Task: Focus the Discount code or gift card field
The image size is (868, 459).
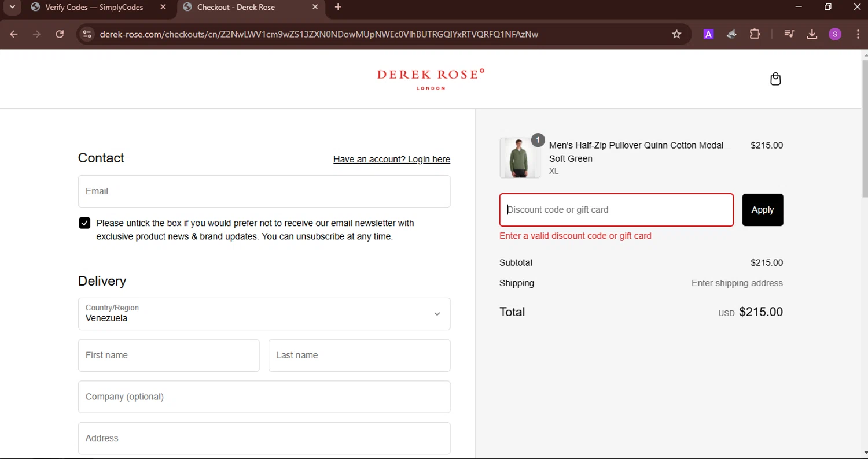Action: tap(617, 210)
